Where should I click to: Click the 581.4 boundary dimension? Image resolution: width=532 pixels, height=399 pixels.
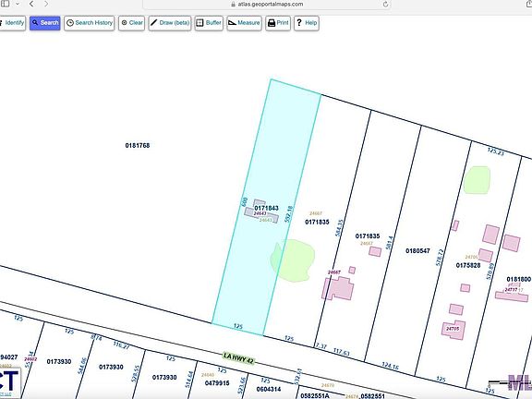point(390,243)
